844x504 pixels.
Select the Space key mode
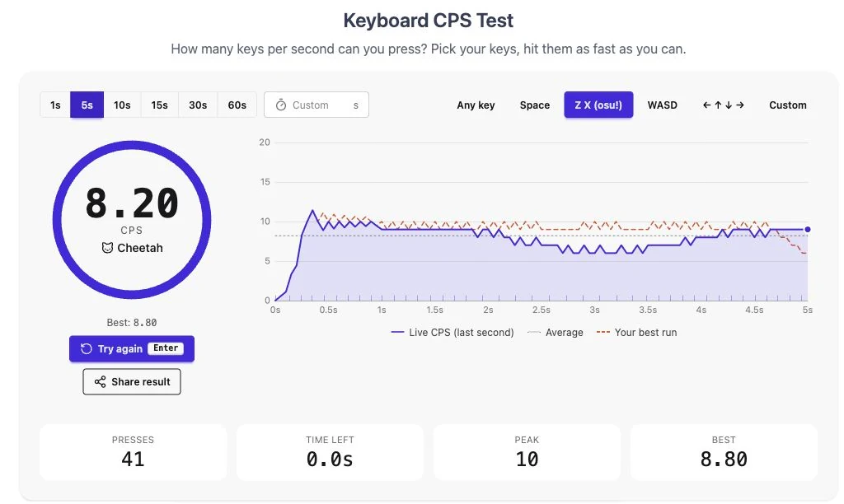pyautogui.click(x=534, y=105)
